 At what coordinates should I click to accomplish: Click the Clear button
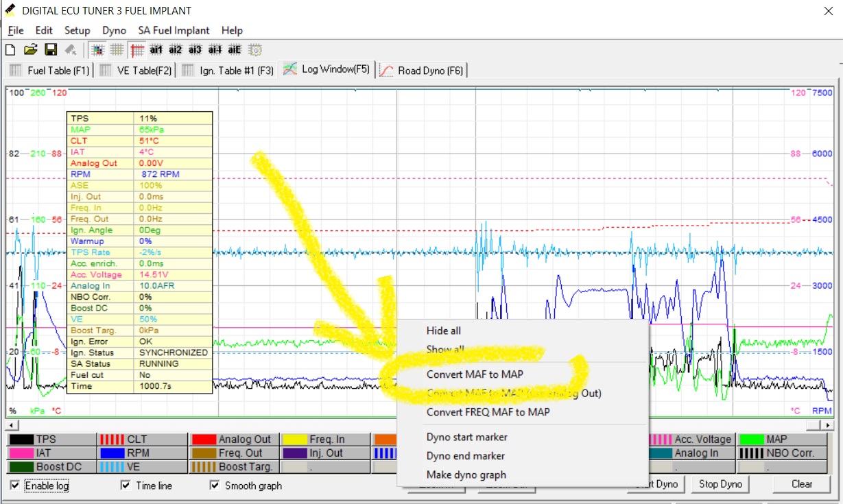click(802, 484)
